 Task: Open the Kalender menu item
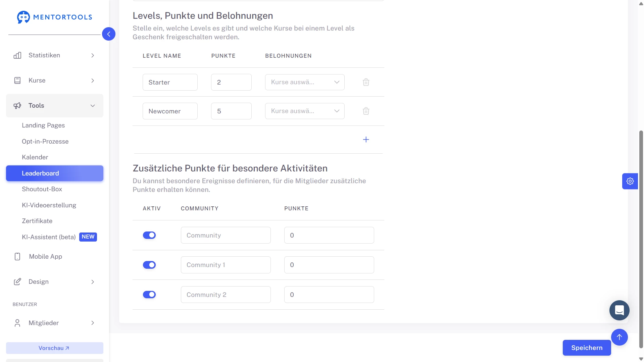click(x=35, y=157)
